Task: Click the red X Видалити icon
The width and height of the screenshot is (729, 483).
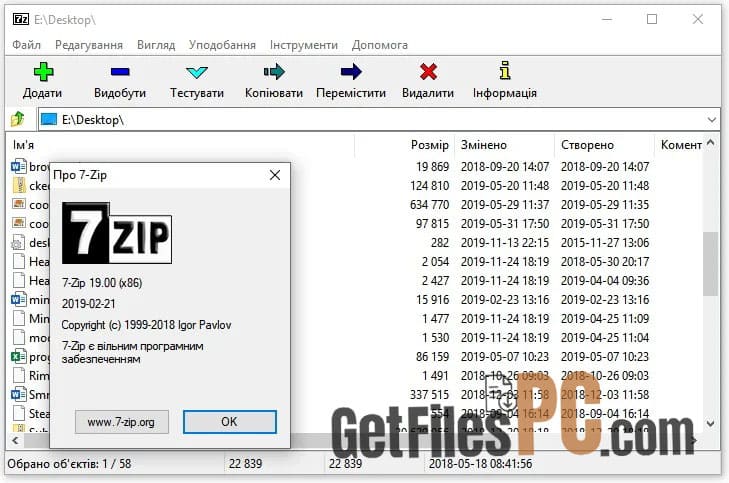Action: click(x=428, y=72)
